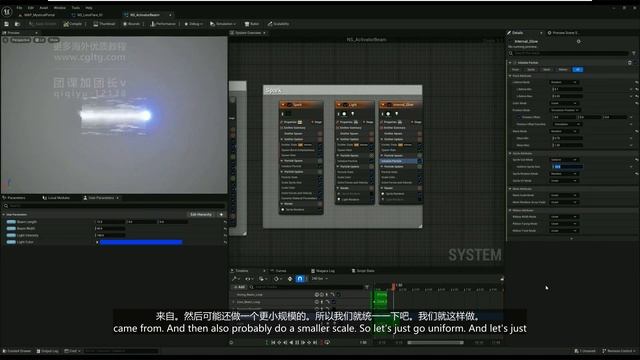Open the File menu

(x=19, y=8)
